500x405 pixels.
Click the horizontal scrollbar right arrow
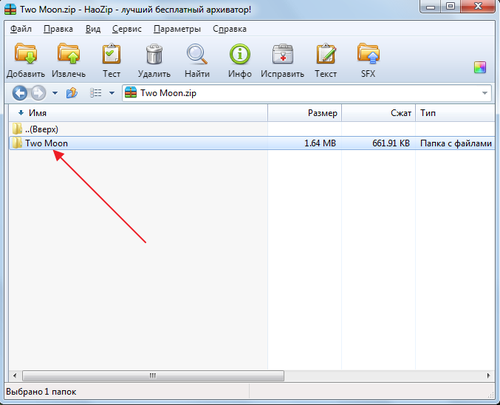488,376
